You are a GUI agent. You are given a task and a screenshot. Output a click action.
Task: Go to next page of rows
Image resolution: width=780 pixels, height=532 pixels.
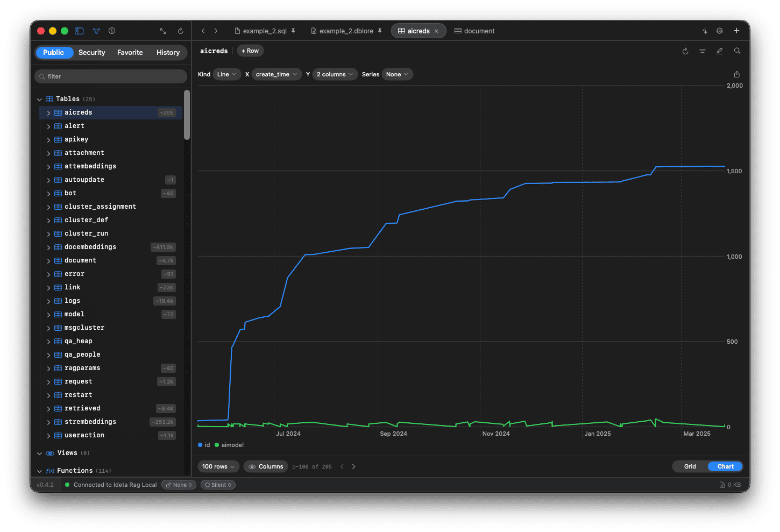tap(353, 466)
